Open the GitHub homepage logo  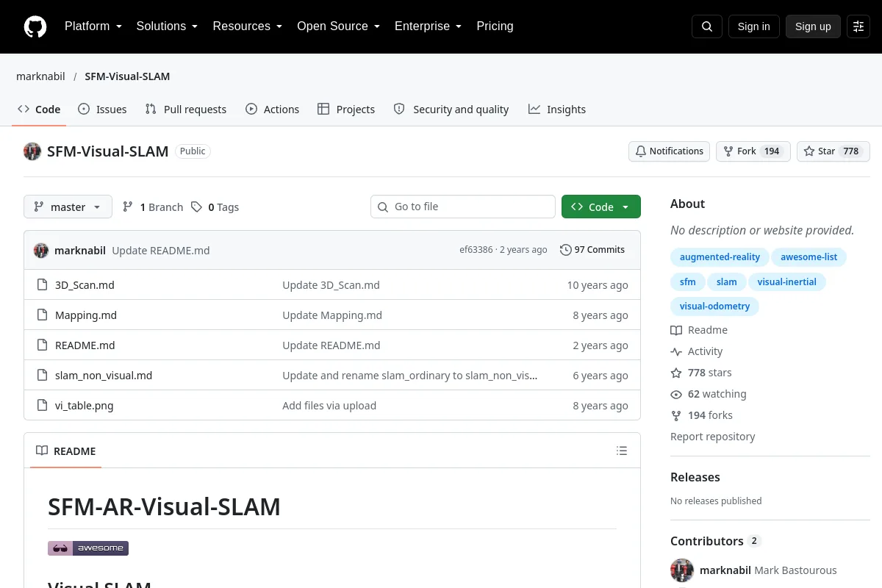click(x=35, y=26)
